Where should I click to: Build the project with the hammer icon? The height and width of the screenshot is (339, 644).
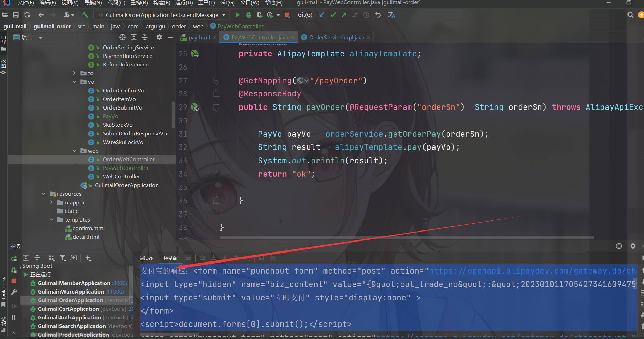(x=85, y=15)
